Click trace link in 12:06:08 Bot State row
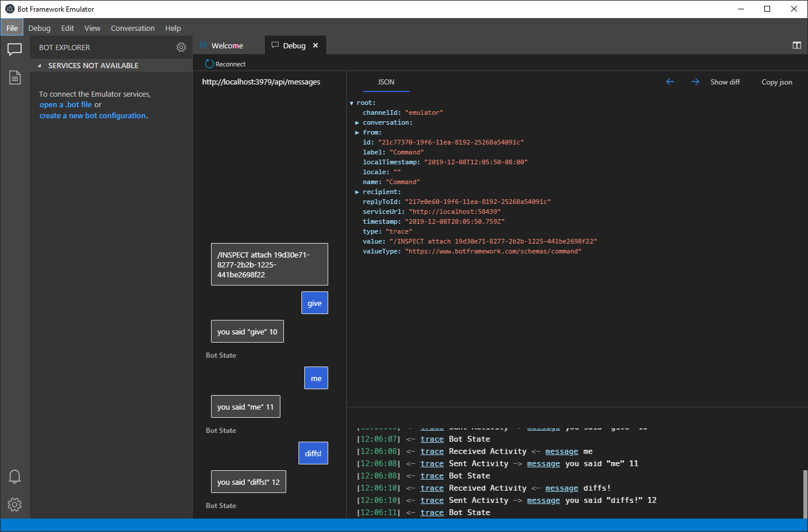 coord(432,476)
